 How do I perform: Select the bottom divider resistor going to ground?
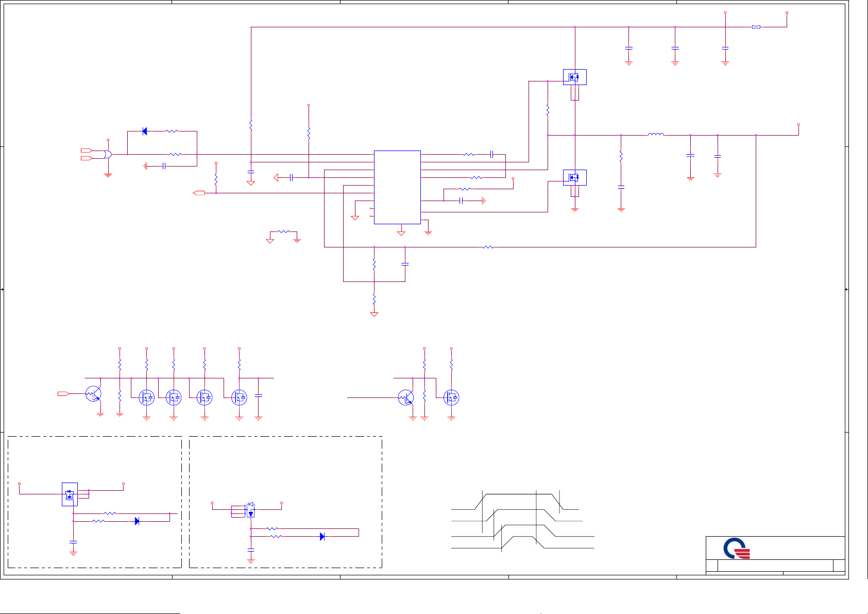click(375, 299)
